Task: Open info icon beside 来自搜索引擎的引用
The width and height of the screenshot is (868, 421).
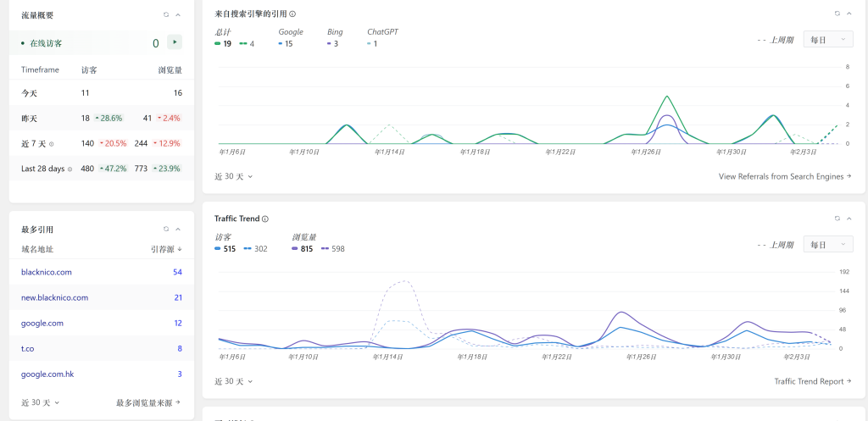Action: pyautogui.click(x=292, y=14)
